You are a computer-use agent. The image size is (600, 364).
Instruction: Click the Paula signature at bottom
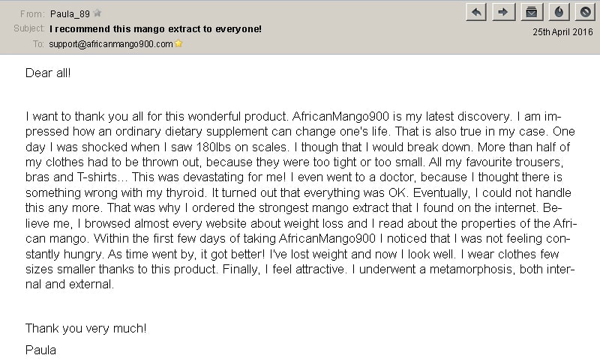click(40, 351)
